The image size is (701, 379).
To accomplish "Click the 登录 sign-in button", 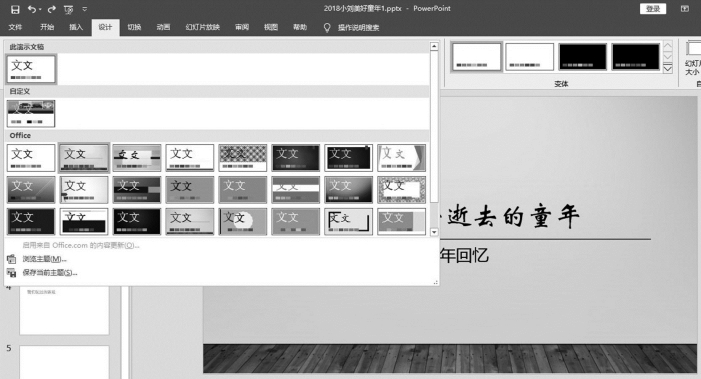I will point(653,8).
